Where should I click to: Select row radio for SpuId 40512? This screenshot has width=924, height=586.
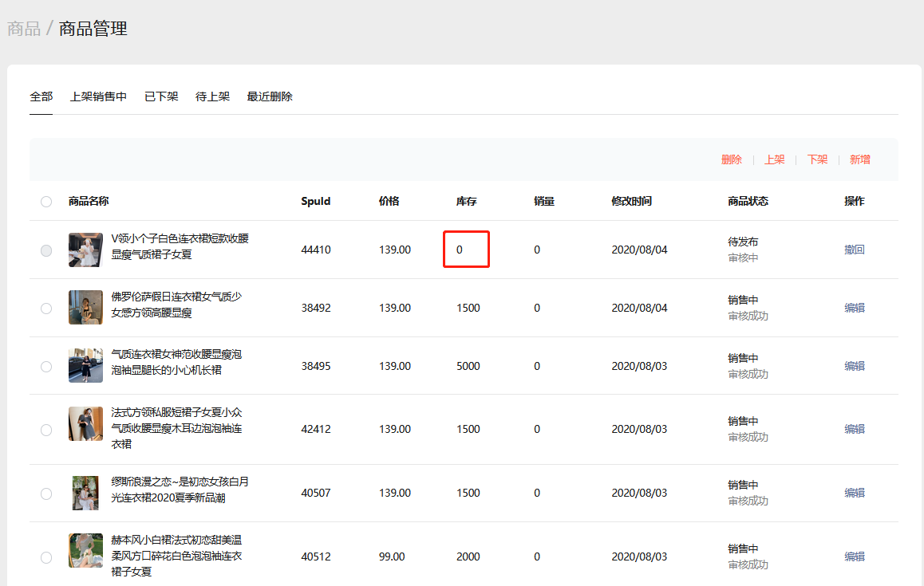coord(46,557)
